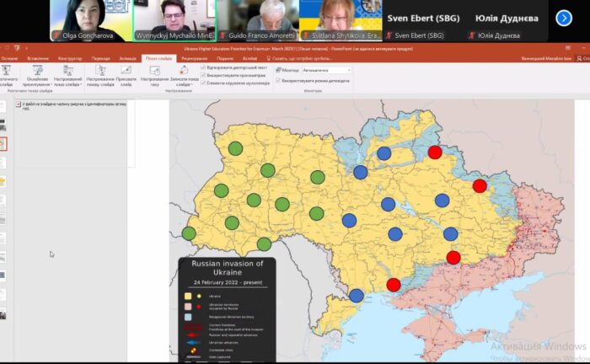
Task: Click the Online Presentation icon in ribbon
Action: coord(37,72)
